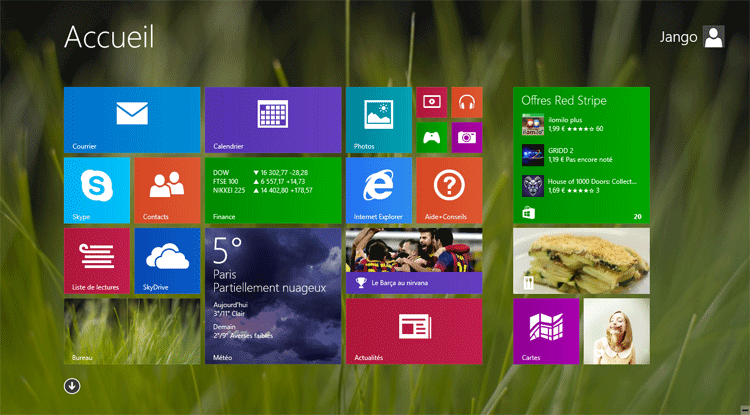Open the Skype tile
Screen dimensions: 750x415
click(96, 189)
